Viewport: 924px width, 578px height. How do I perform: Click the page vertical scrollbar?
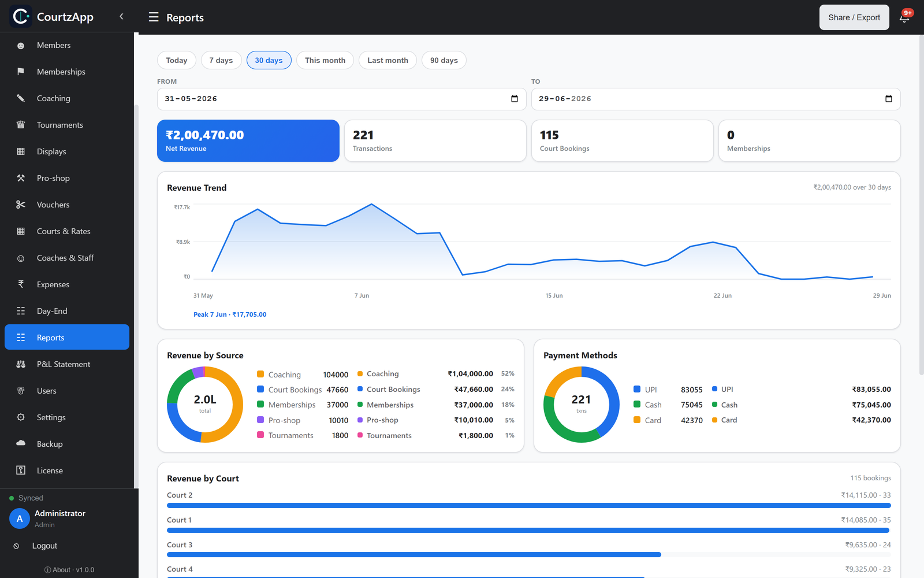pos(921,205)
